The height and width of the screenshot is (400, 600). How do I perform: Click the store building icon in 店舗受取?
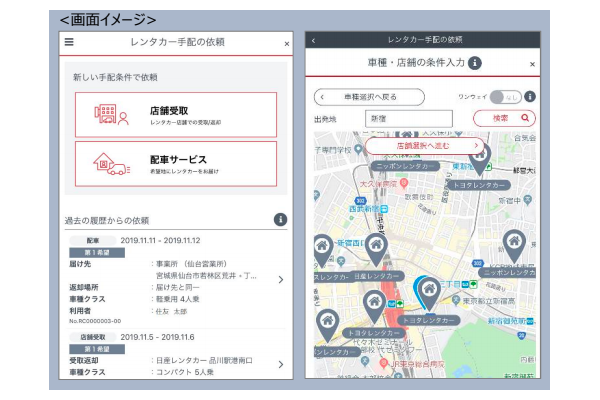(111, 114)
